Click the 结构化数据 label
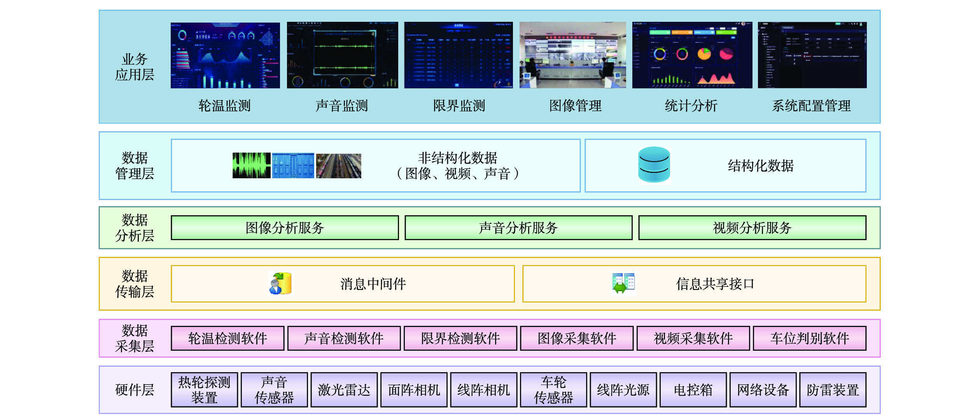980x420 pixels. tap(761, 166)
